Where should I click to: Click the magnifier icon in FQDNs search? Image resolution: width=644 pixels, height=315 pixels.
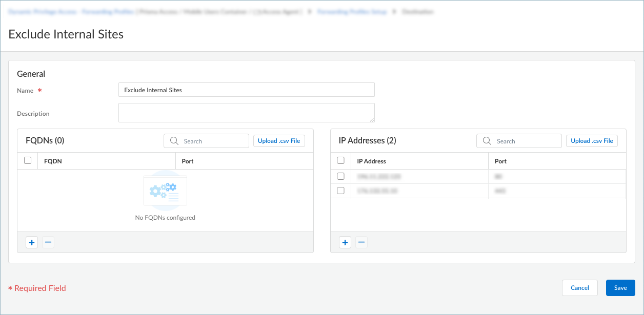tap(174, 141)
